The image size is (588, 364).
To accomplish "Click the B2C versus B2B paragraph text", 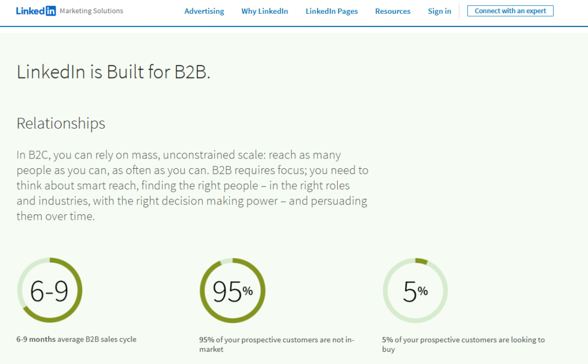I will click(192, 185).
